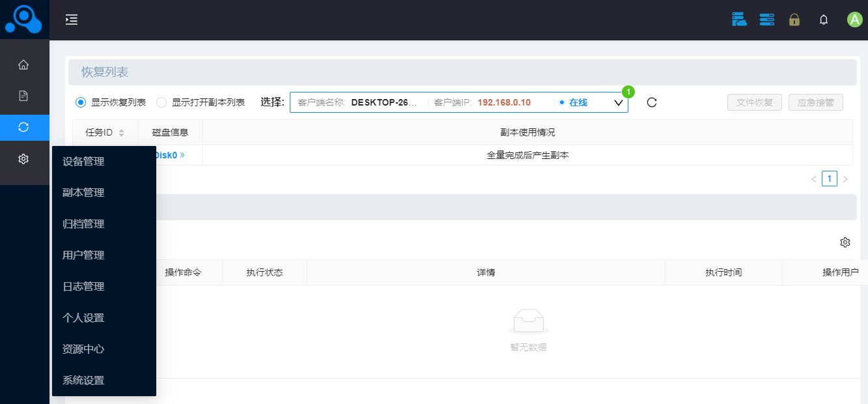Click the refresh icon beside client selector
The width and height of the screenshot is (868, 404).
click(652, 102)
